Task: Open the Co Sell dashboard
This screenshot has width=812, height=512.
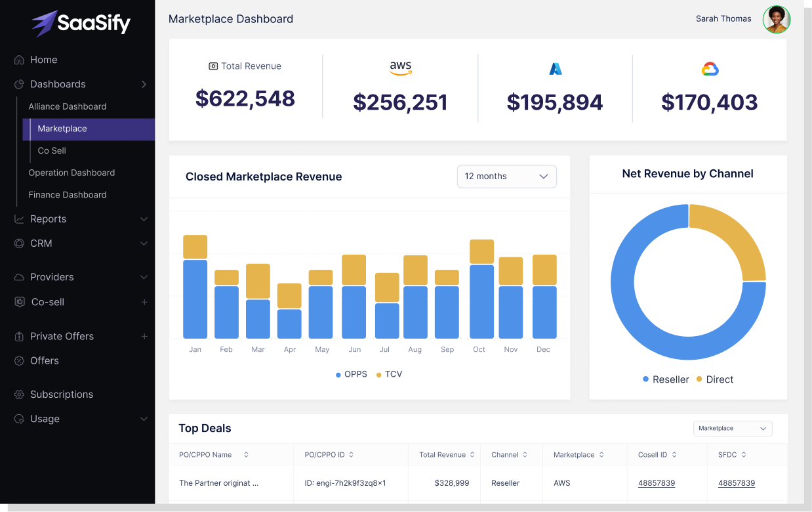Action: tap(52, 151)
